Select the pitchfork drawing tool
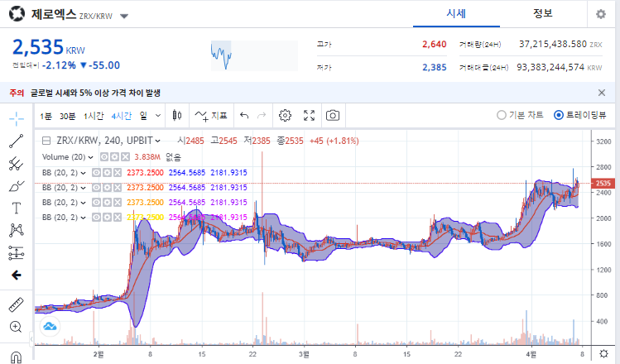Viewport: 620px width, 364px height. pyautogui.click(x=17, y=163)
